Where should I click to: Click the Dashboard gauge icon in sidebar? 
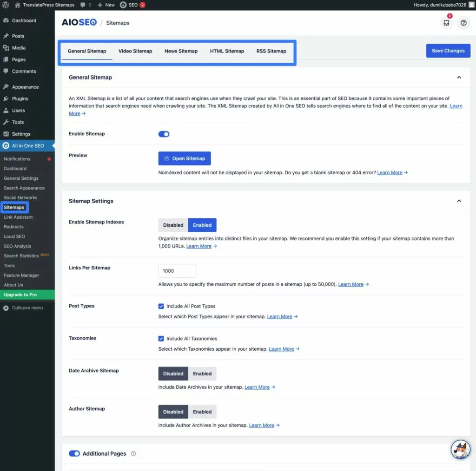click(6, 20)
